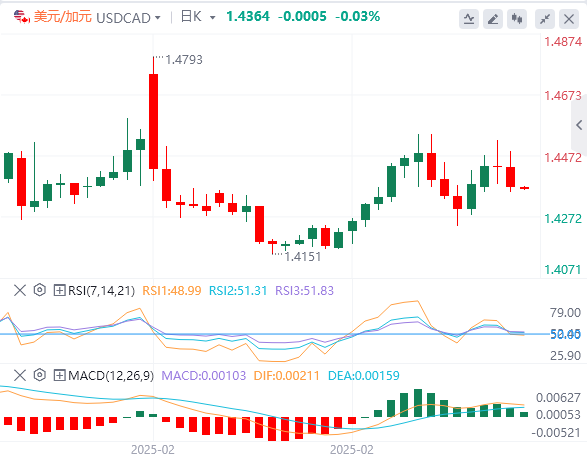The image size is (587, 463).
Task: Click the 25.90 RSI axis label
Action: point(565,356)
